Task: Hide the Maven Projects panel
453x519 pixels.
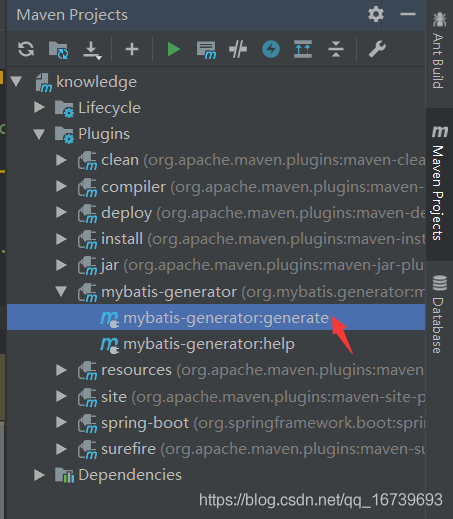Action: pos(408,14)
